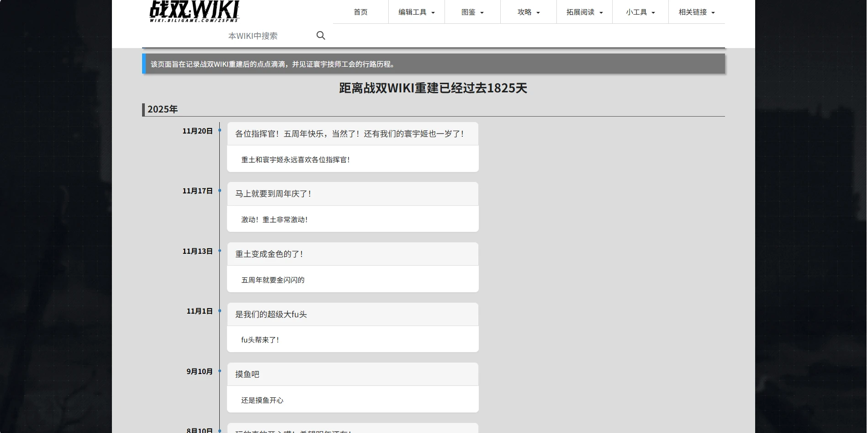Click the 11月20日 timeline dot
Viewport: 868px width, 433px height.
220,130
